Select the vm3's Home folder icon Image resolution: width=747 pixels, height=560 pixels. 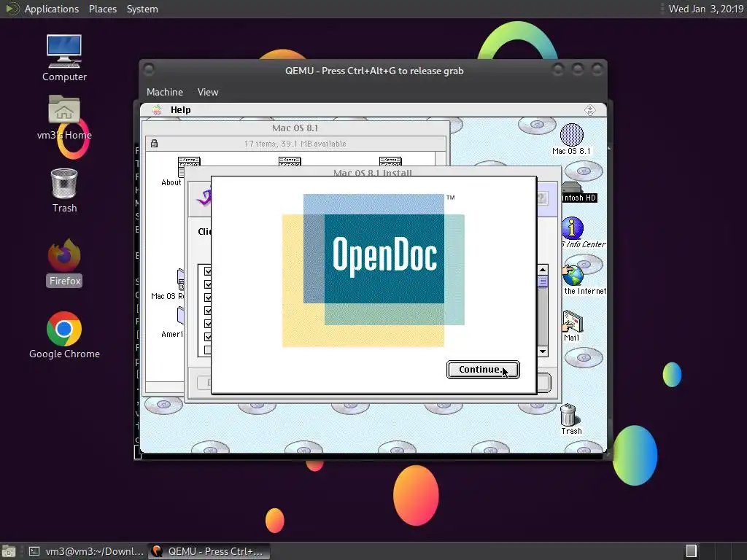[64, 111]
